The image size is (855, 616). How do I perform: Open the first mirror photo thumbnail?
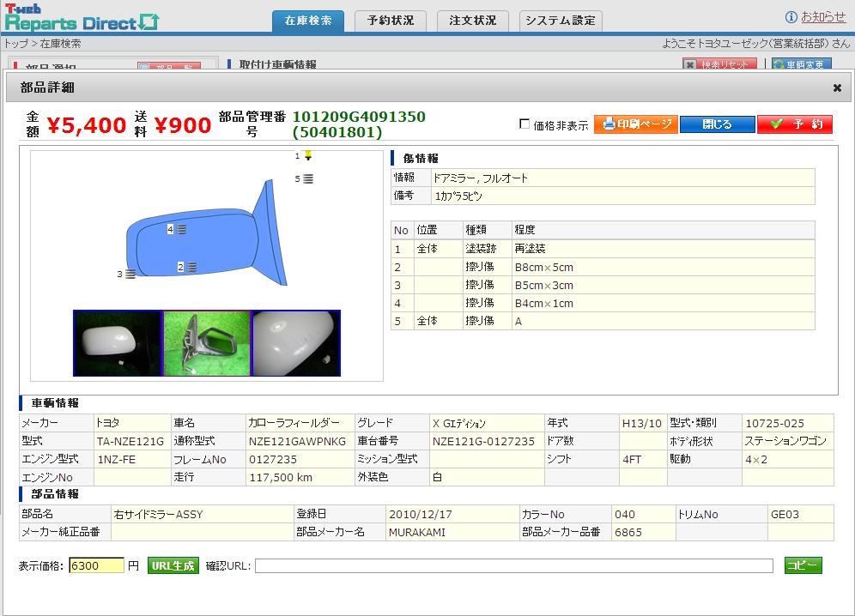tap(118, 343)
